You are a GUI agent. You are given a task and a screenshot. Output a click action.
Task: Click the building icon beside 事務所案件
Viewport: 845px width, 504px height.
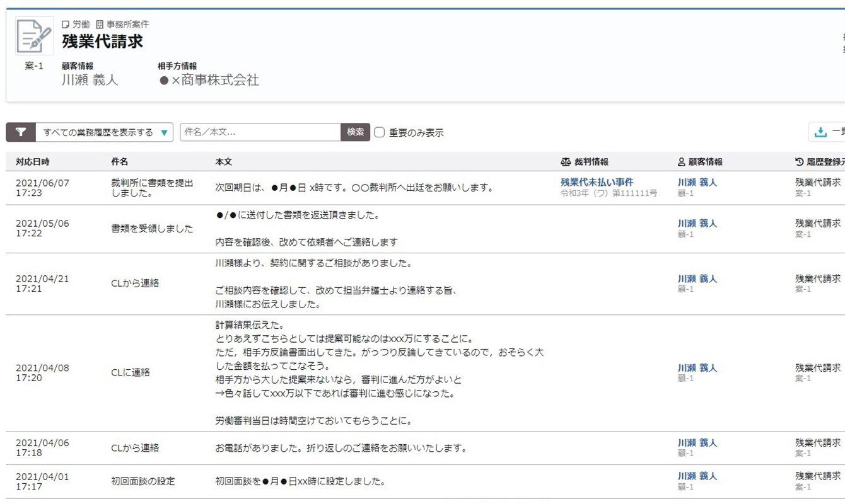[x=100, y=25]
